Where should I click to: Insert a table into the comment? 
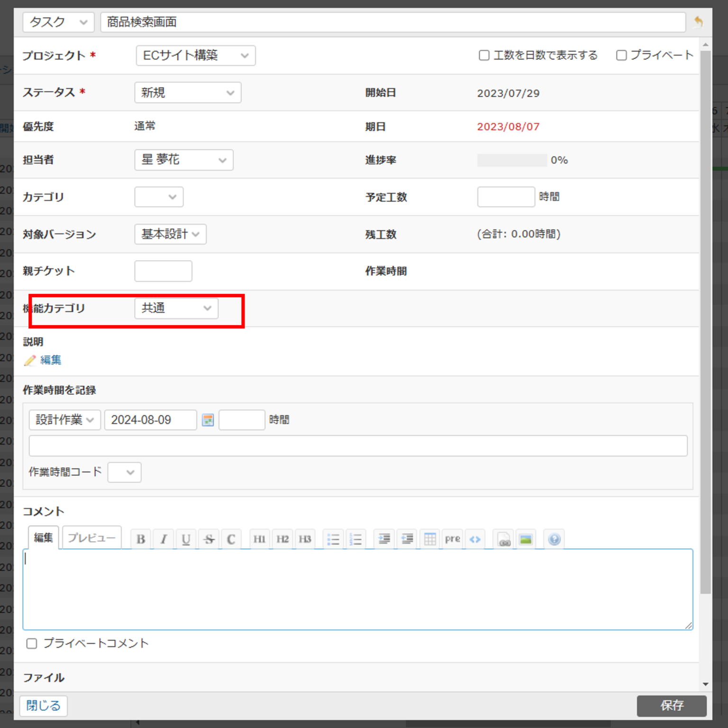click(x=429, y=539)
